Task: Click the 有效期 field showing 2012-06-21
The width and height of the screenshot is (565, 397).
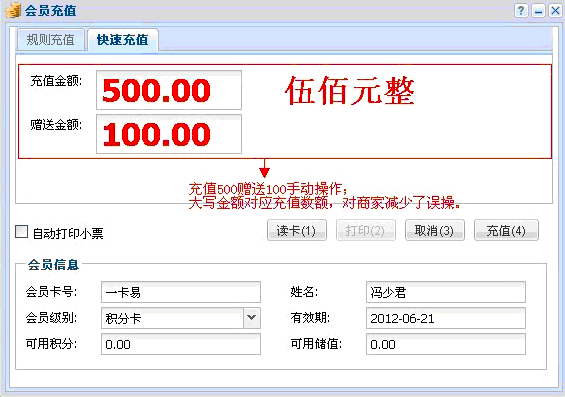Action: (446, 318)
